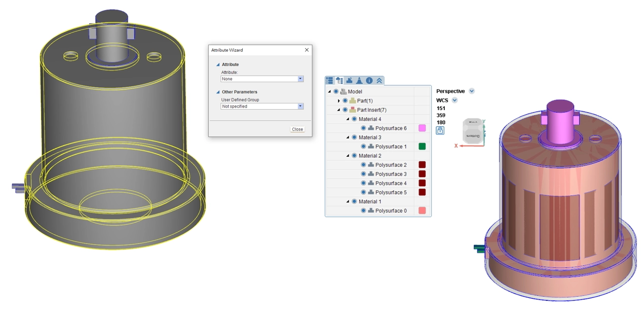Click green color swatch for Polysurface 1
Screen dimensions: 644x309
(422, 147)
